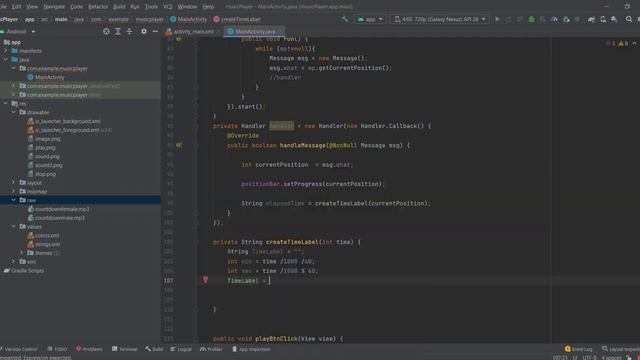
Task: Hide the Project panel with minus icon
Action: 155,31
